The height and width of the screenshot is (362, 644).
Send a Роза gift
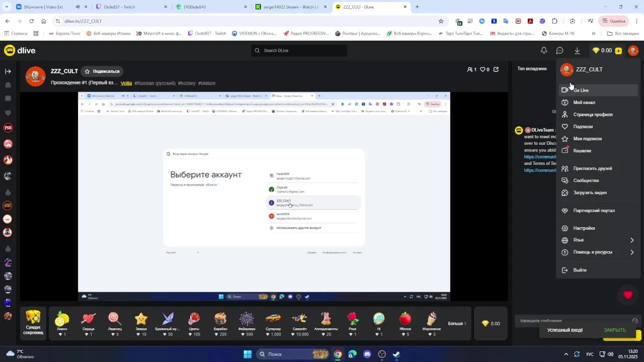353,323
